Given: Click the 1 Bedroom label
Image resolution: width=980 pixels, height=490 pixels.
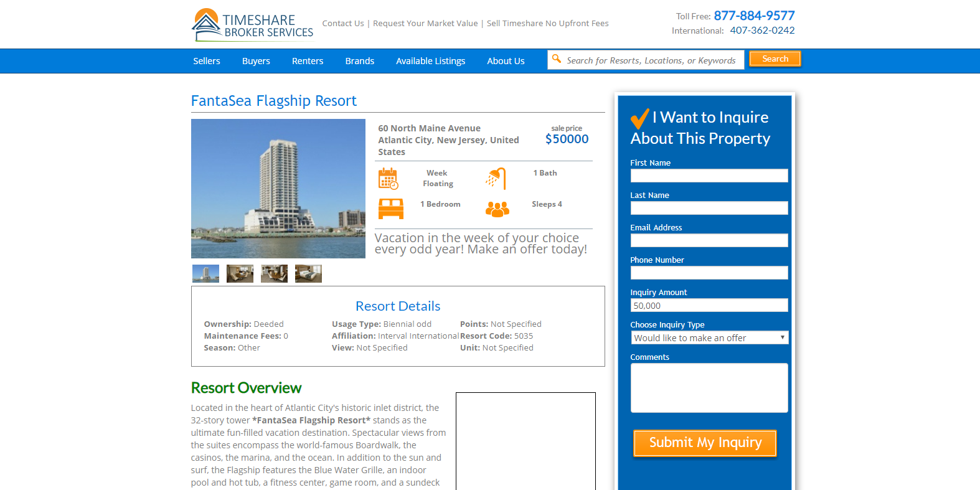Looking at the screenshot, I should click(x=440, y=204).
